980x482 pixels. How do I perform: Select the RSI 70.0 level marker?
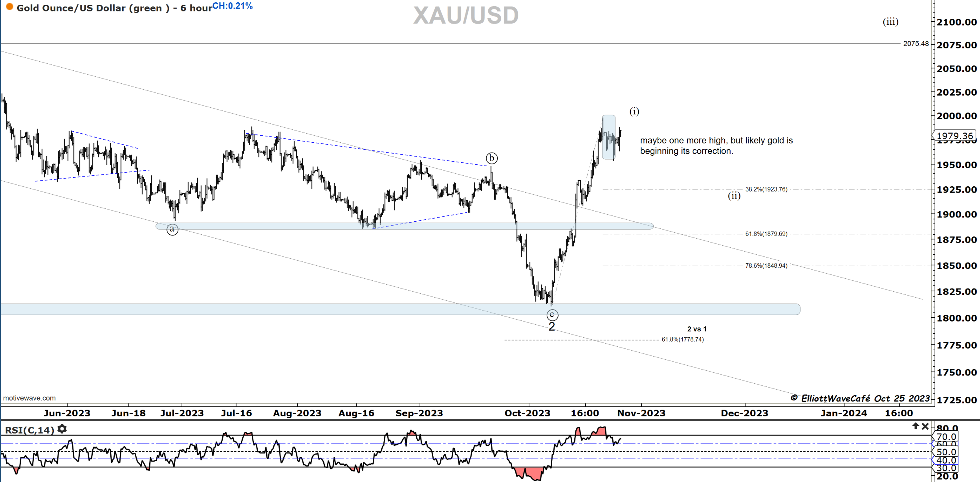[x=946, y=437]
